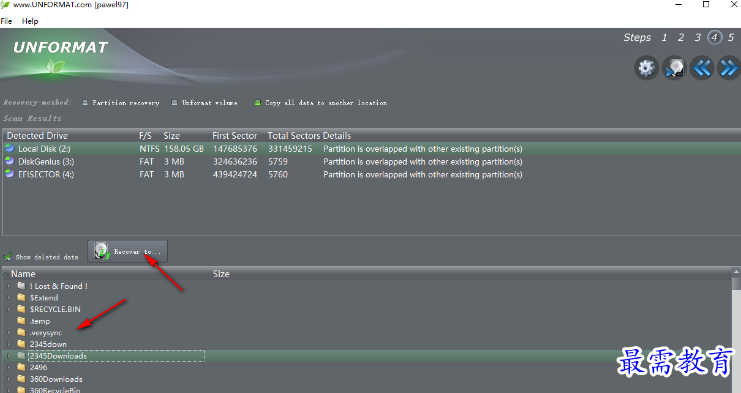
Task: Expand the 360Downloads folder
Action: click(x=9, y=378)
